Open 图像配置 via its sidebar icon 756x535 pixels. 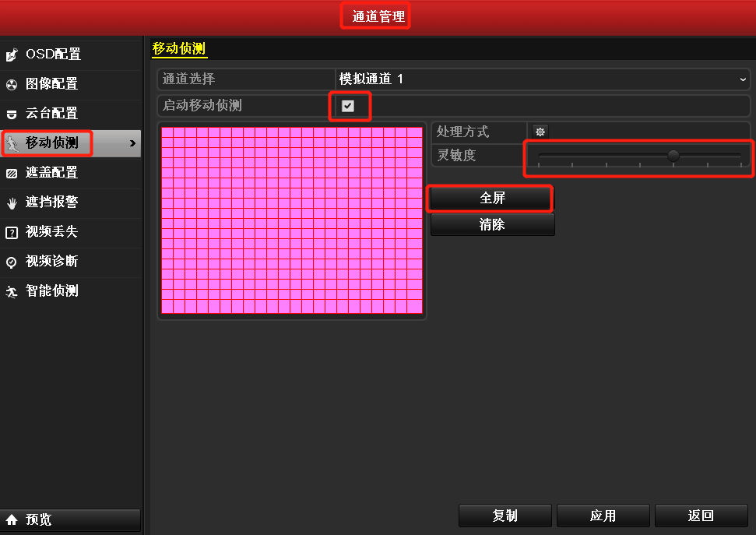pyautogui.click(x=12, y=84)
